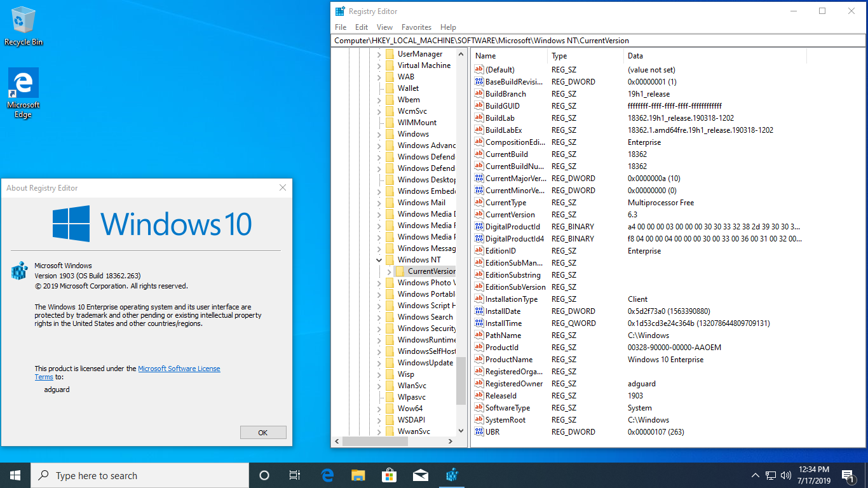Click the WindowsUpdate folder icon in tree

[390, 363]
